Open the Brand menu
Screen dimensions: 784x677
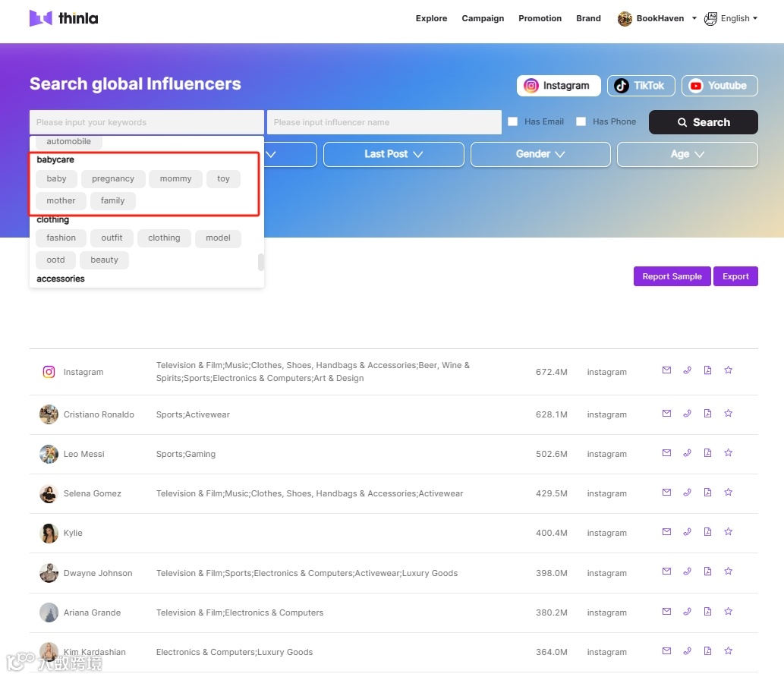[588, 18]
